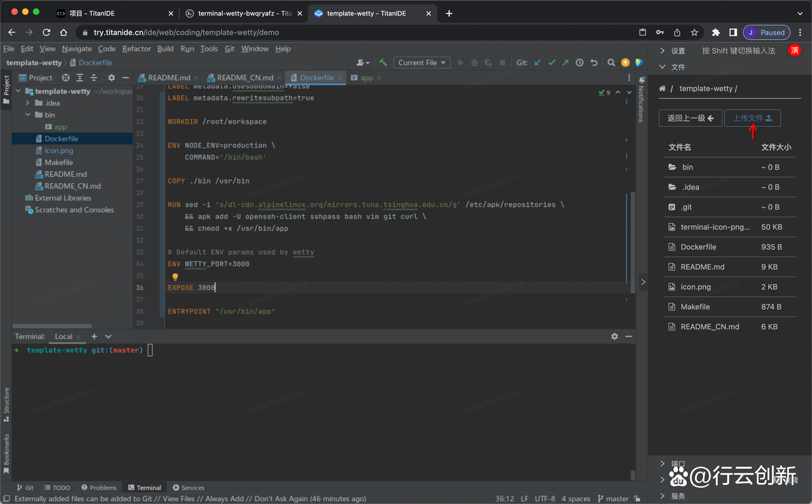This screenshot has height=504, width=812.
Task: Collapse the bin folder in project tree
Action: coord(27,115)
